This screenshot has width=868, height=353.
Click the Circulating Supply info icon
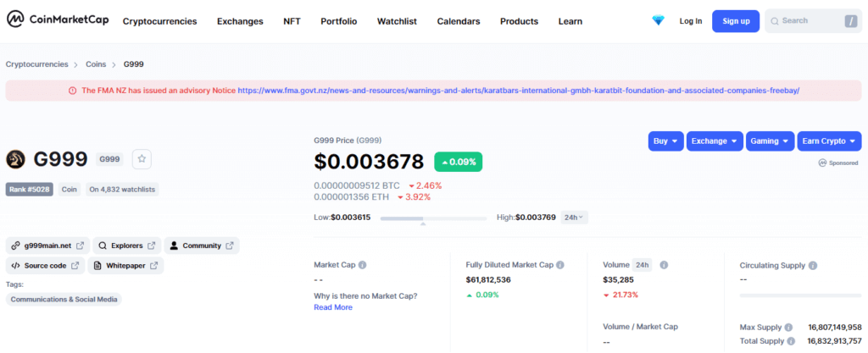(x=813, y=266)
